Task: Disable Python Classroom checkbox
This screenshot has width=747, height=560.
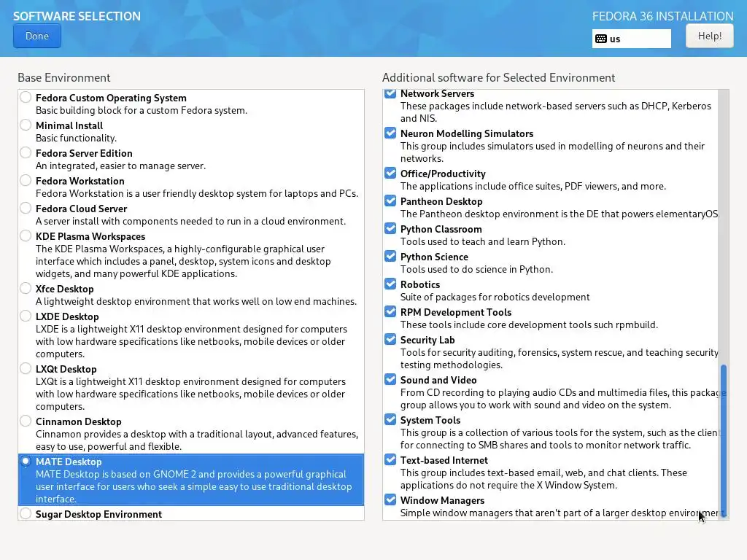Action: 390,228
